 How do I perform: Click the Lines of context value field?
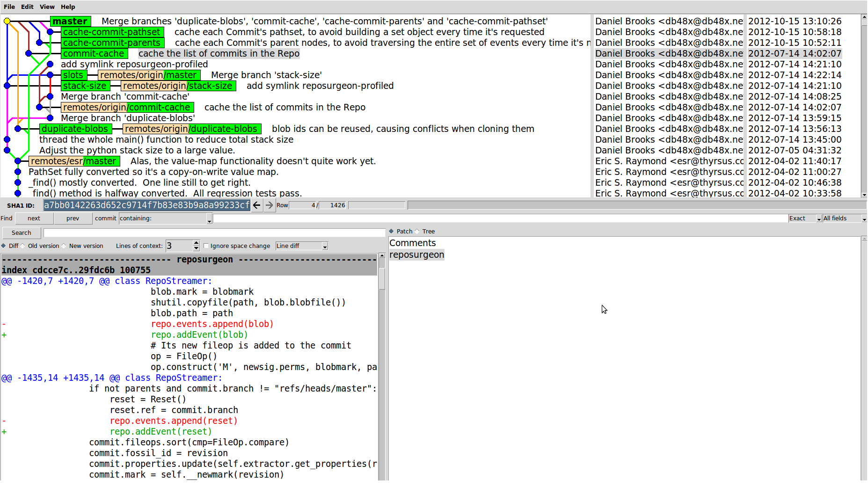(x=179, y=246)
